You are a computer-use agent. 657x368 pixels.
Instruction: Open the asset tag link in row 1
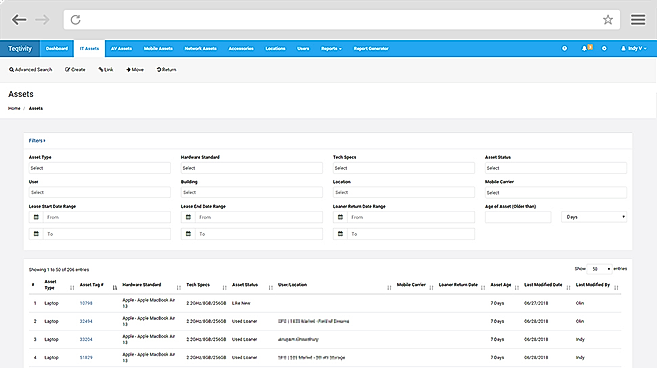(86, 303)
